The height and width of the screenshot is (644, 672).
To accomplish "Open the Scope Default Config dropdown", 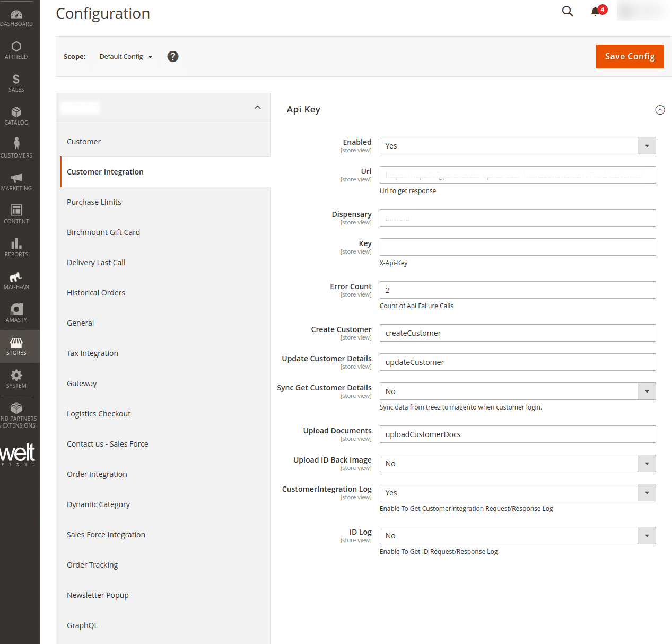I will click(x=126, y=57).
